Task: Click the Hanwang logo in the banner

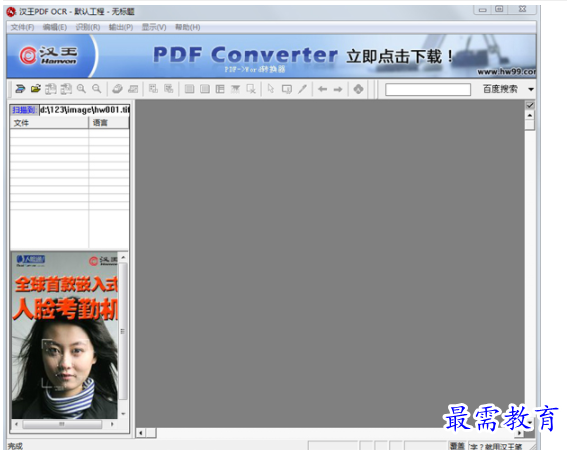Action: click(48, 55)
